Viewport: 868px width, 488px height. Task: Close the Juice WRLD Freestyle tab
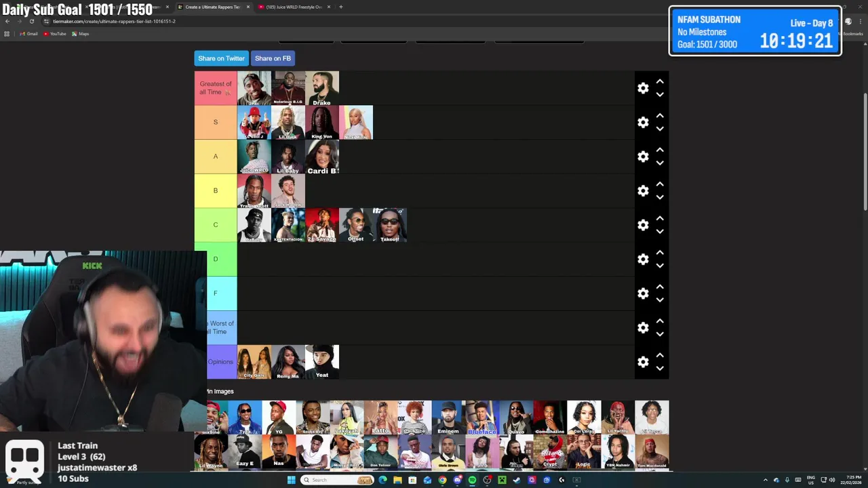(329, 7)
